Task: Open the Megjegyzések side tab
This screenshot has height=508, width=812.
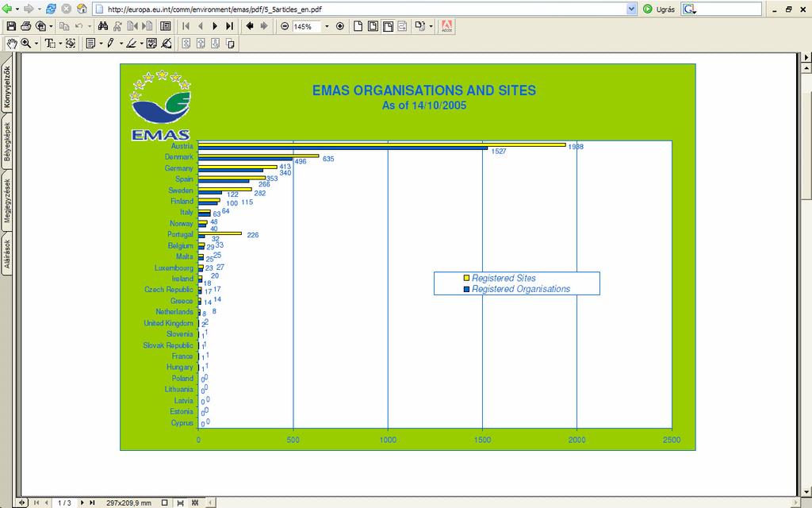Action: click(6, 201)
